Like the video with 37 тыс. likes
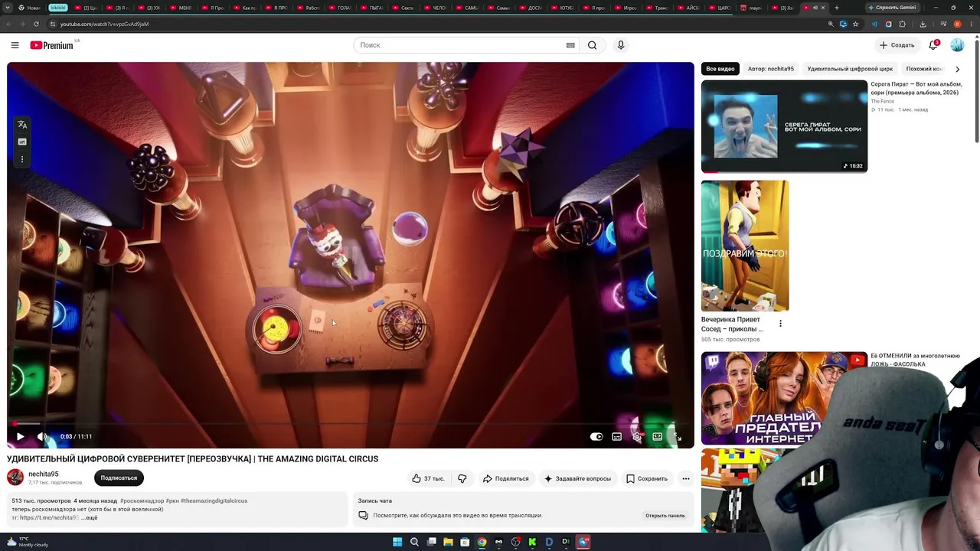The width and height of the screenshot is (980, 551). pos(428,478)
